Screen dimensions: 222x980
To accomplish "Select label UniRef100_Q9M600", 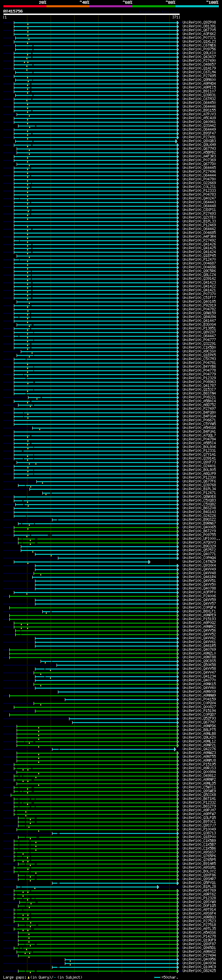I will click(199, 80).
